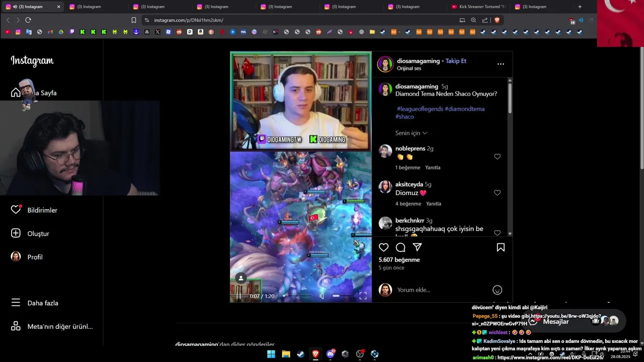Follow diosamagaming with Takip Et
The image size is (644, 362).
tap(456, 61)
